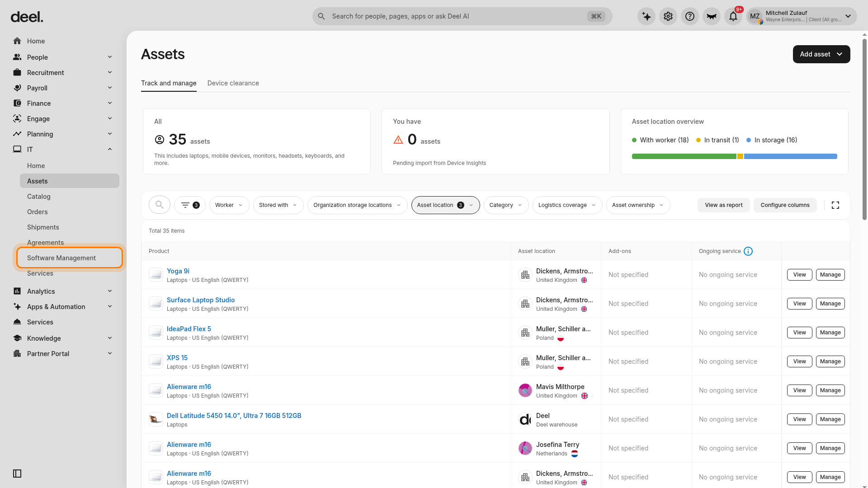The width and height of the screenshot is (868, 488).
Task: Open Shipments in IT menu
Action: [70, 227]
